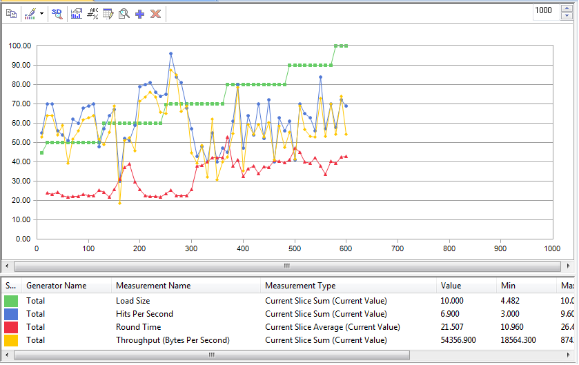Select the Hits Per Second row
This screenshot has width=579, height=365.
289,314
